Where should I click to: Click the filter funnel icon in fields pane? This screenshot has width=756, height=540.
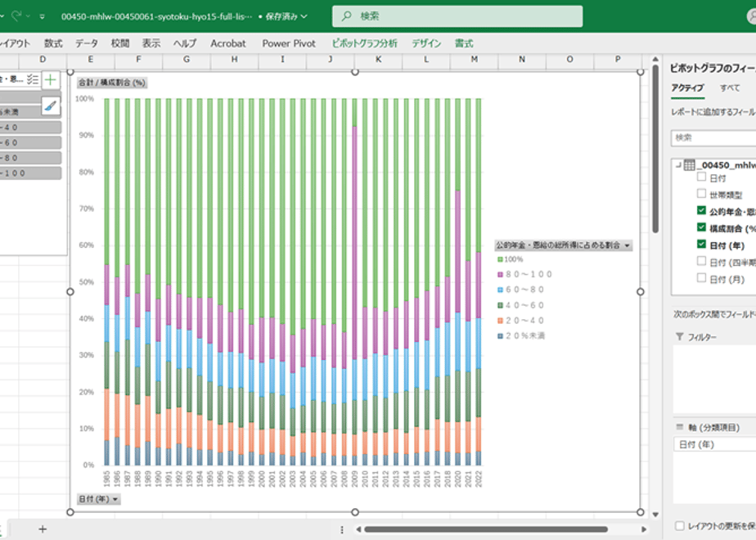point(679,336)
